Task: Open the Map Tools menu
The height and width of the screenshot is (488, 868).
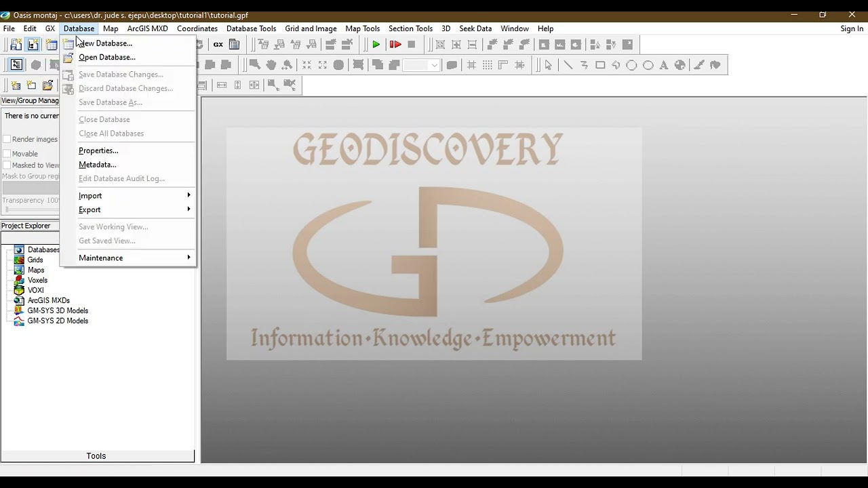Action: 363,28
